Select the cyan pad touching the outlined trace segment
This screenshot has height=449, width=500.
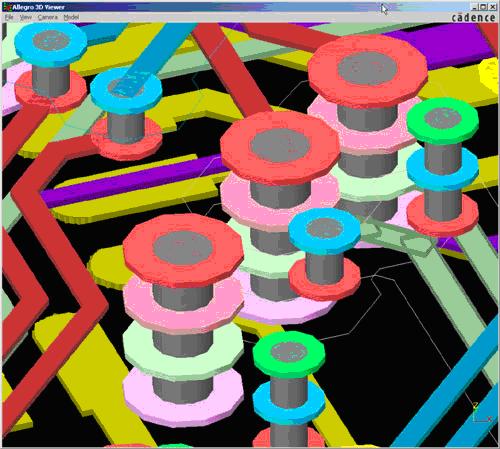[324, 231]
